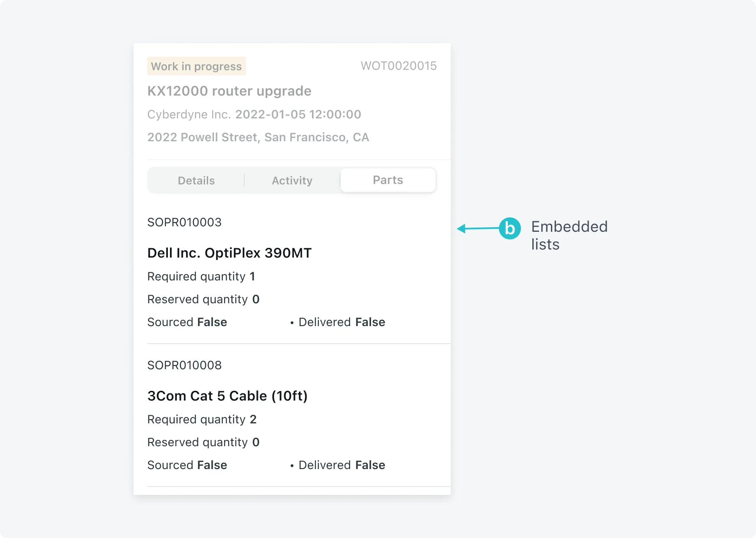
Task: Click the 2022 Powell Street address
Action: [258, 137]
